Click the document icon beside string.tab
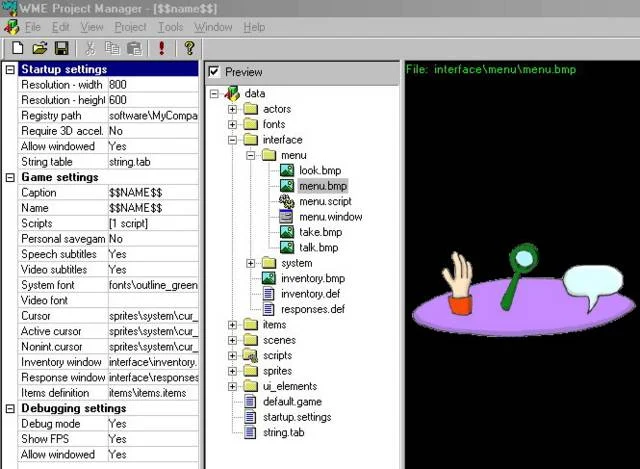Viewport: 640px width, 469px height. 250,432
